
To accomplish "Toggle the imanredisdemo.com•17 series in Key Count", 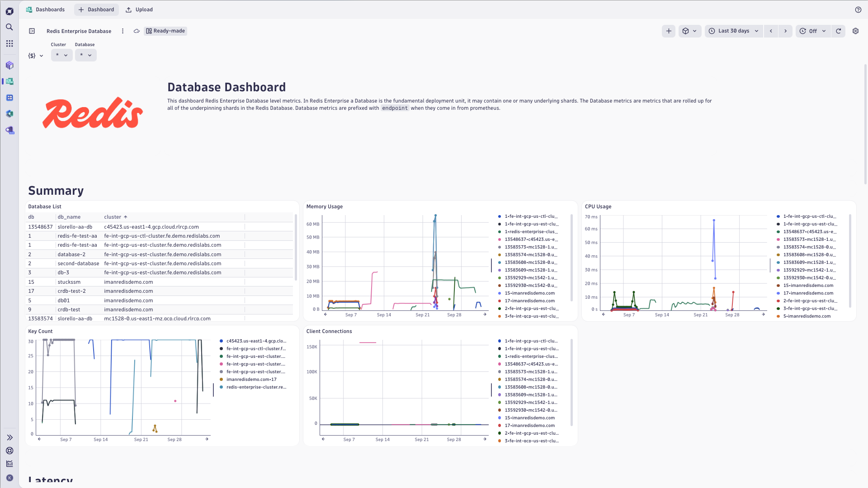I will click(251, 380).
